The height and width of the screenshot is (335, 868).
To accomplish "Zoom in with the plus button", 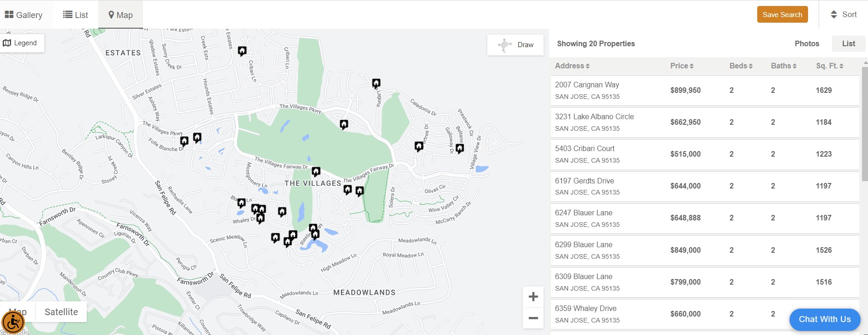I will point(533,297).
